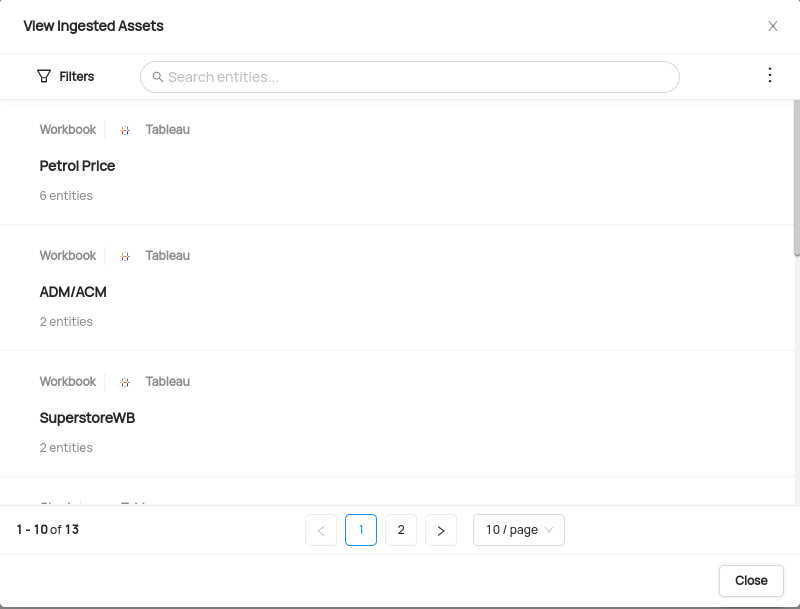Close the View Ingested Assets dialog via X icon
Viewport: 800px width, 609px height.
[772, 26]
